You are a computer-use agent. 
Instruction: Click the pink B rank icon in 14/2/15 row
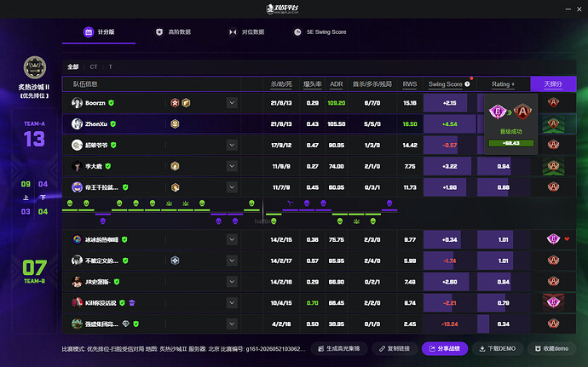(x=553, y=239)
